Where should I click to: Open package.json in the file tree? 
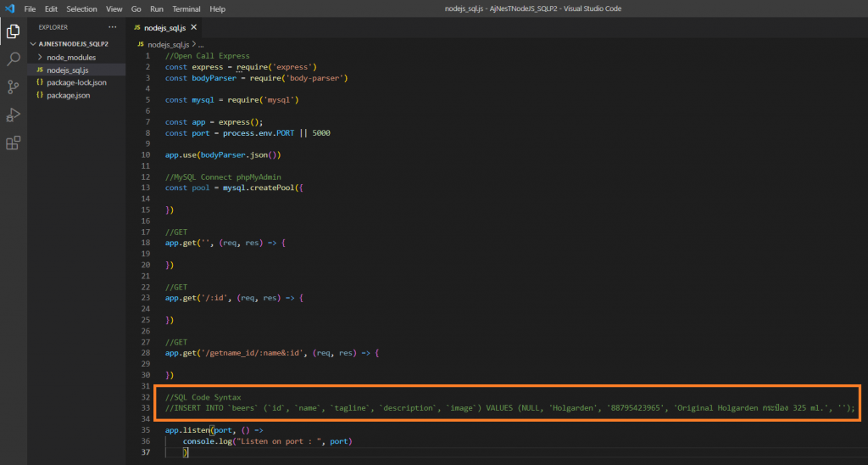tap(69, 95)
